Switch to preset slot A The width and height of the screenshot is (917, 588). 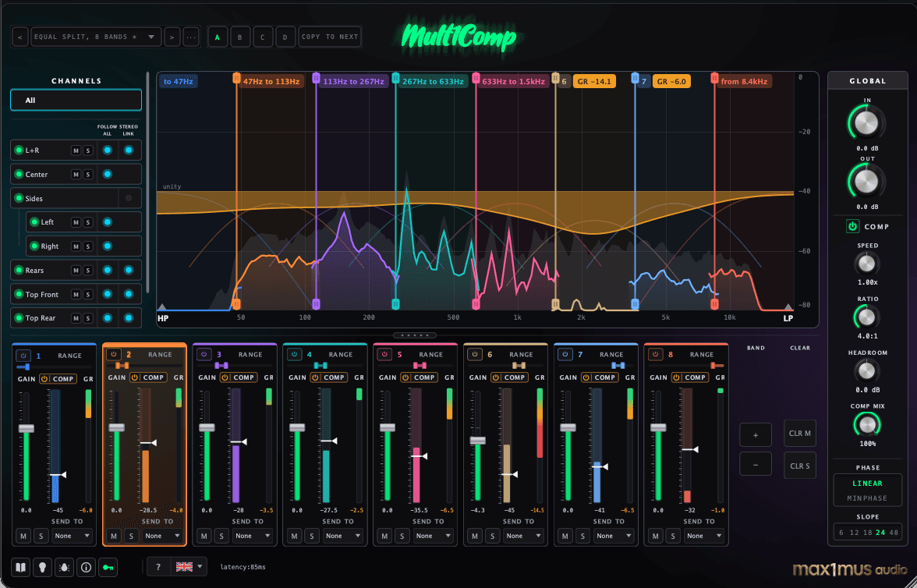click(218, 37)
